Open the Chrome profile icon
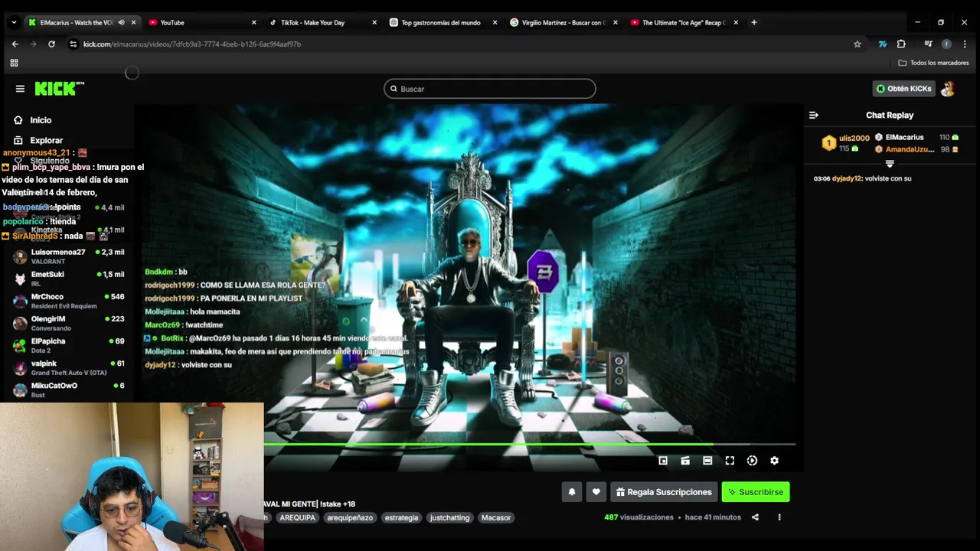This screenshot has height=551, width=980. click(x=946, y=44)
